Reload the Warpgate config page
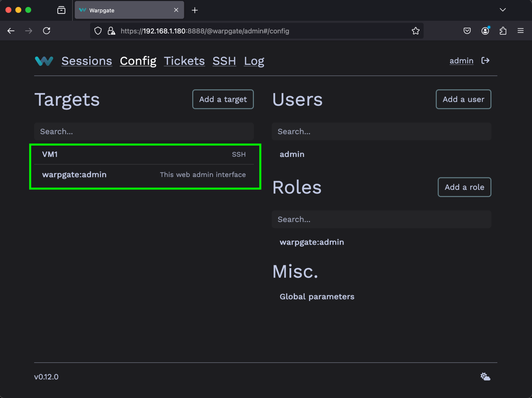 47,31
